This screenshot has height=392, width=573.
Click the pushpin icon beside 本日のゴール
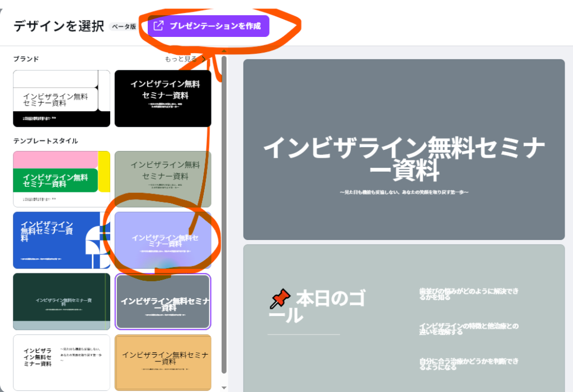pos(280,299)
